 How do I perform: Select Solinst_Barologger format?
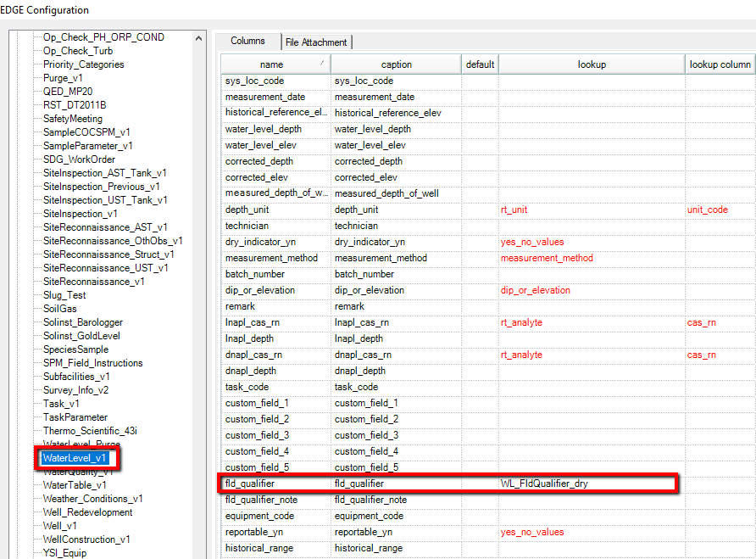(x=83, y=322)
